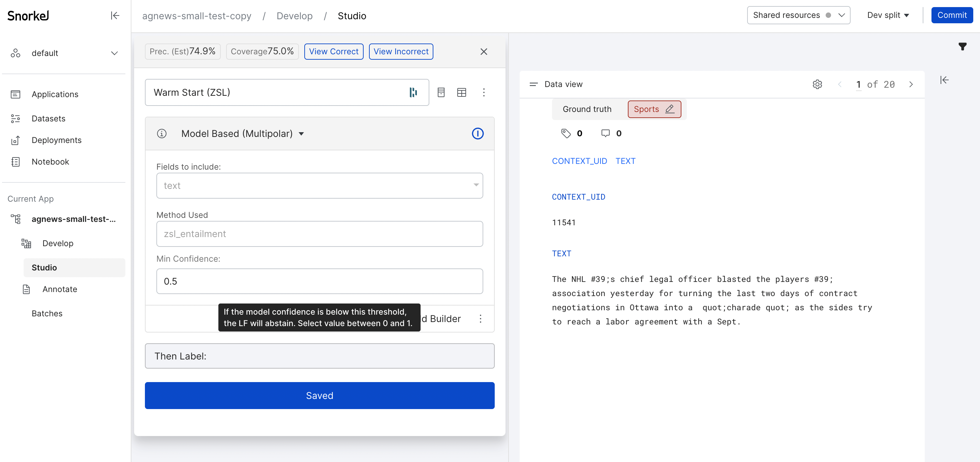
Task: Click the Method Used field
Action: pos(319,234)
